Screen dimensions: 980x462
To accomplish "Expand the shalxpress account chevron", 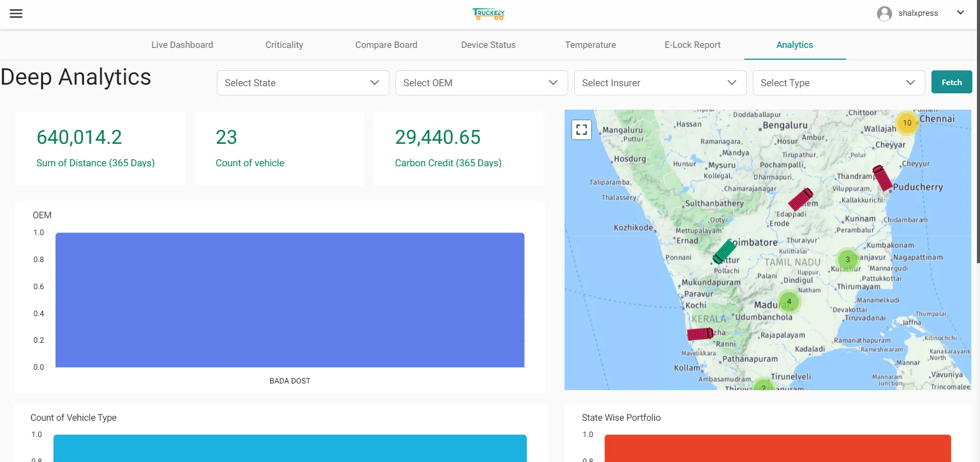I will [960, 13].
